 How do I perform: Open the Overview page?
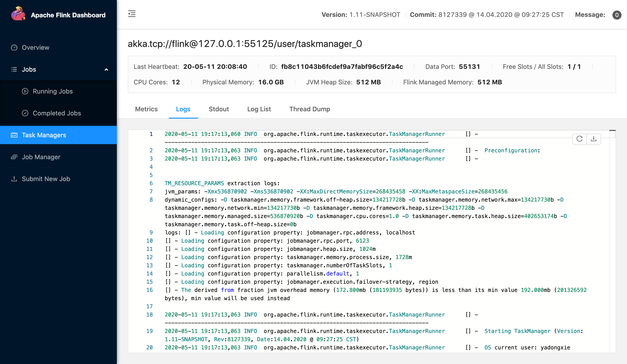point(58,47)
